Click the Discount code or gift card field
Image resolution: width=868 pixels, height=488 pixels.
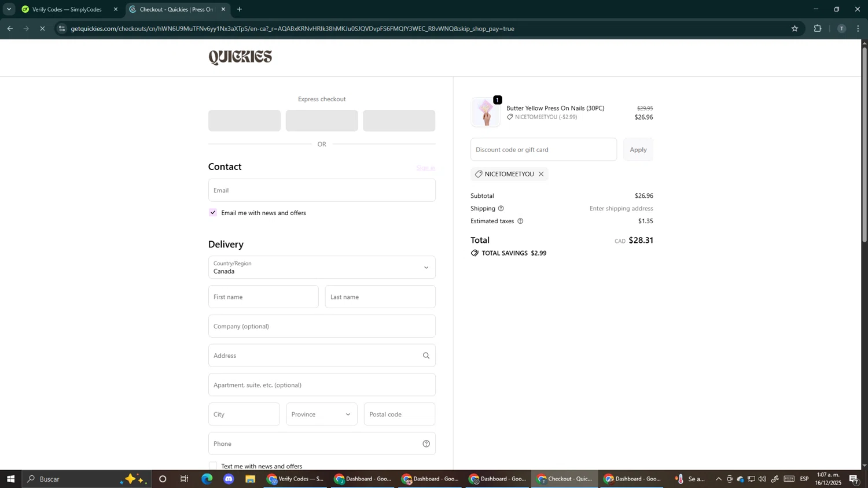543,149
